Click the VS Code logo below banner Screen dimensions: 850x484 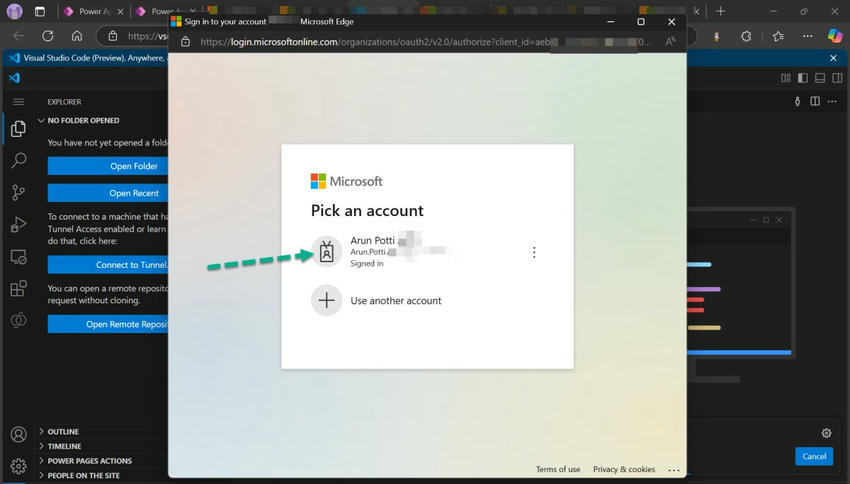point(15,78)
